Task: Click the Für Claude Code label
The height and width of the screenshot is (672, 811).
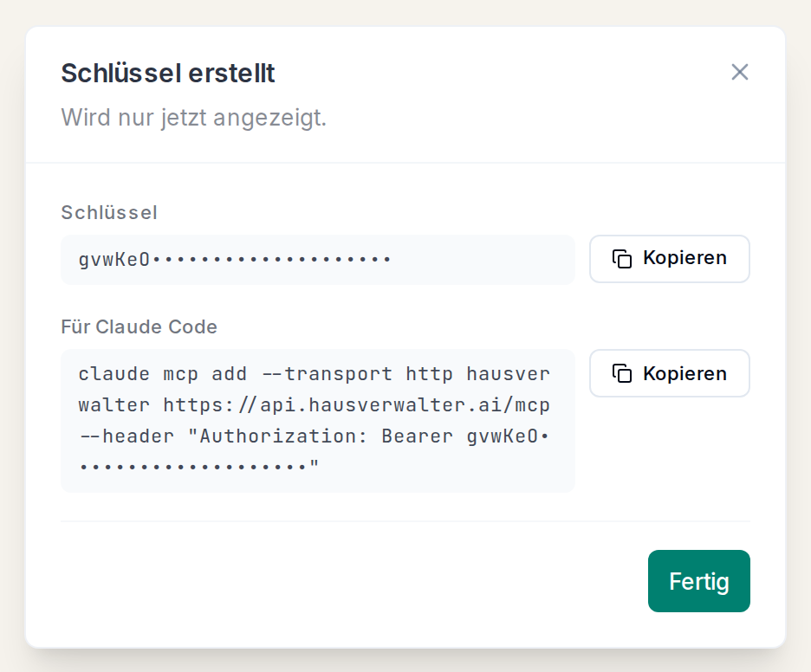Action: pyautogui.click(x=139, y=326)
